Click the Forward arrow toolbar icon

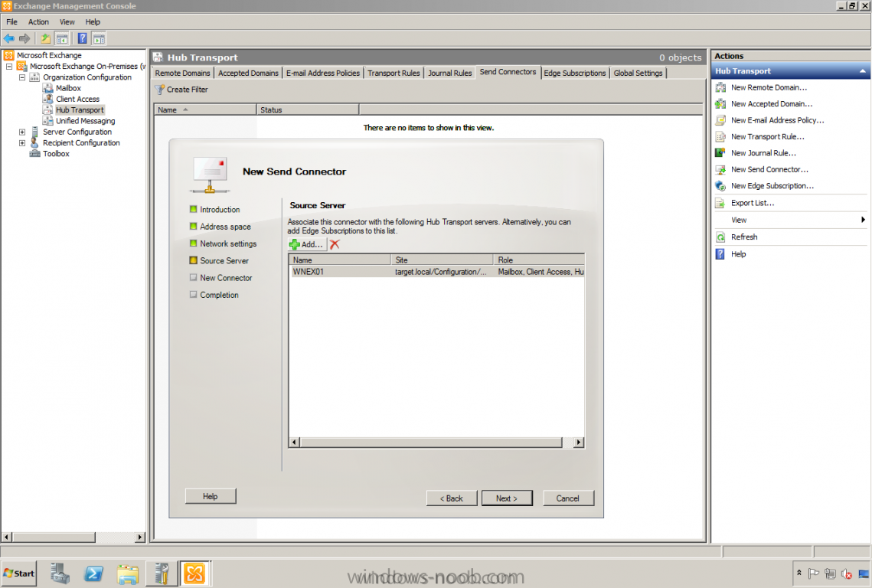pos(24,38)
